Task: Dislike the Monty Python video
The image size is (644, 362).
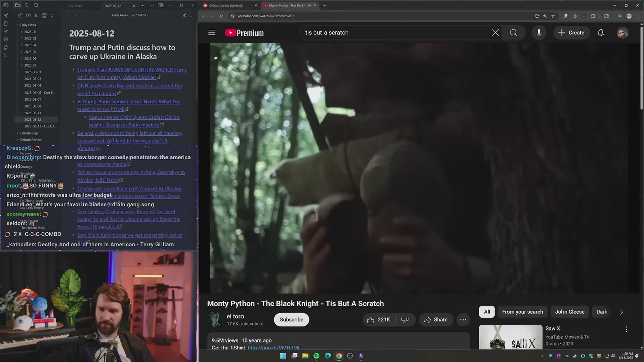Action: click(x=405, y=320)
